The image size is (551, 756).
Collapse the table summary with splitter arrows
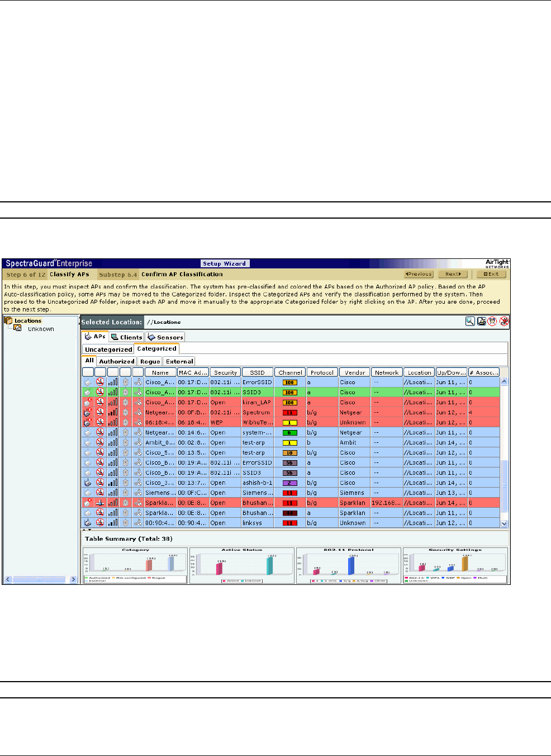pyautogui.click(x=87, y=530)
